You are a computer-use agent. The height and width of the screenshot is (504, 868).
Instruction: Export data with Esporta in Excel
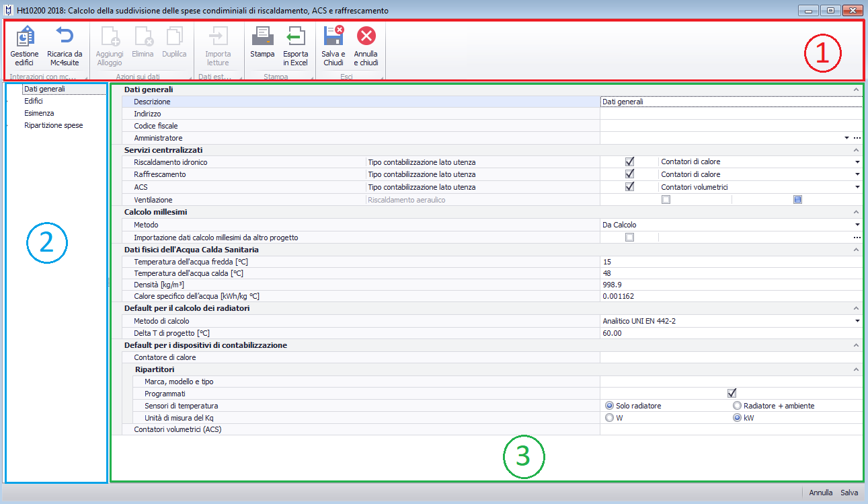294,37
